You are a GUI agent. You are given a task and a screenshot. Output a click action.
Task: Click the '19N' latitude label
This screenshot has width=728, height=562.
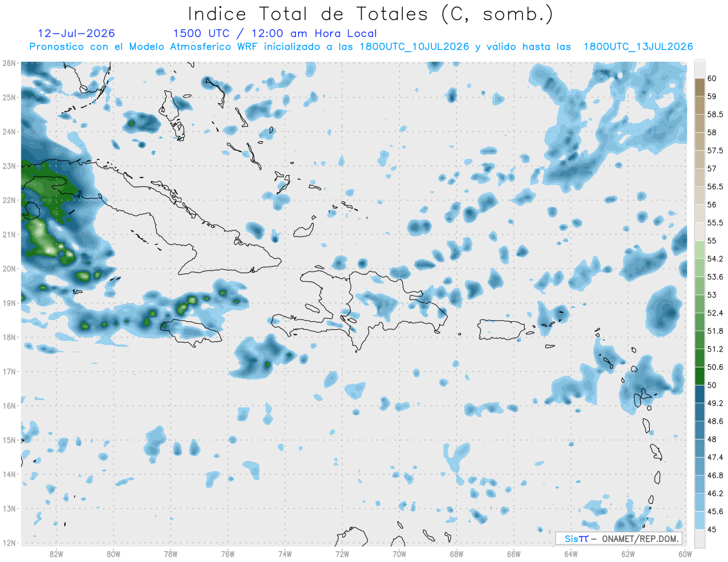pyautogui.click(x=8, y=303)
